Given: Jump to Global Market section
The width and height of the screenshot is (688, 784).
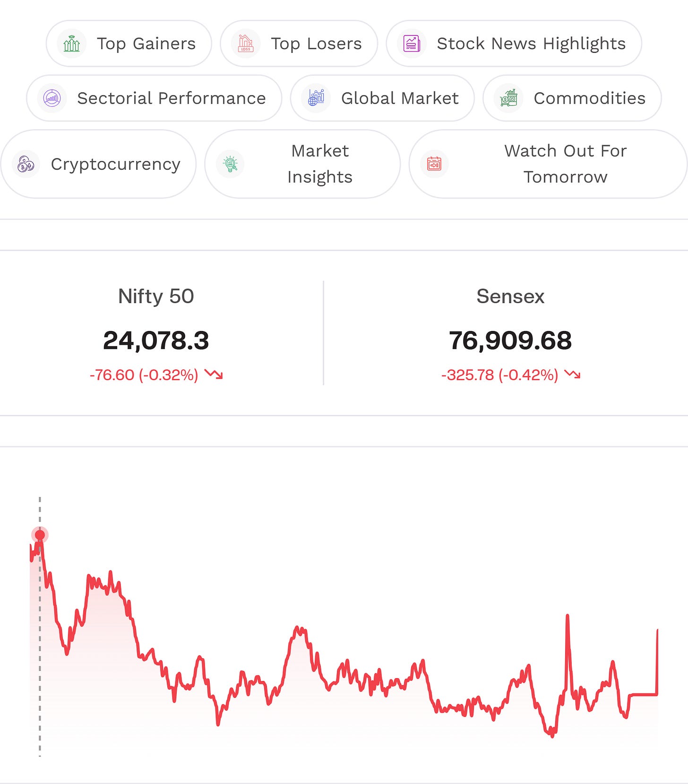Looking at the screenshot, I should 382,98.
